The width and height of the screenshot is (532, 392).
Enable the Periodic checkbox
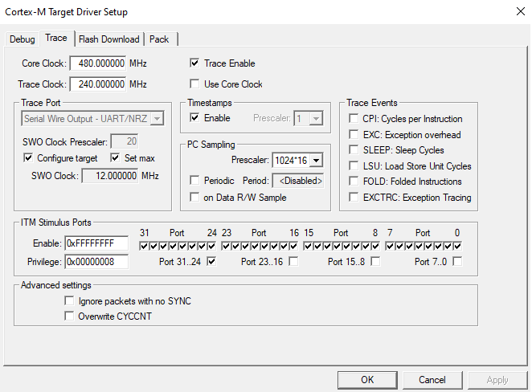click(x=194, y=180)
